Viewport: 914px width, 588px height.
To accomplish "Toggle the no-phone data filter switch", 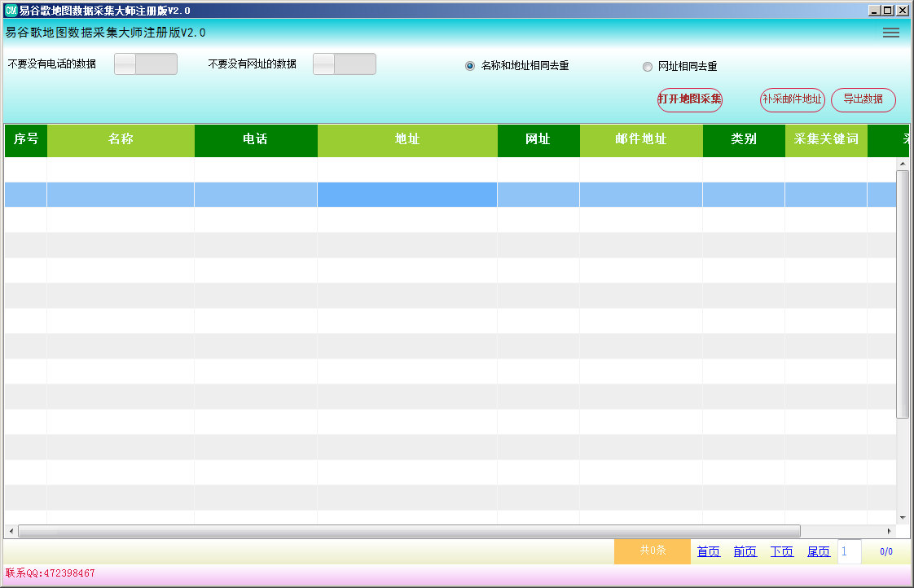I will (x=146, y=64).
